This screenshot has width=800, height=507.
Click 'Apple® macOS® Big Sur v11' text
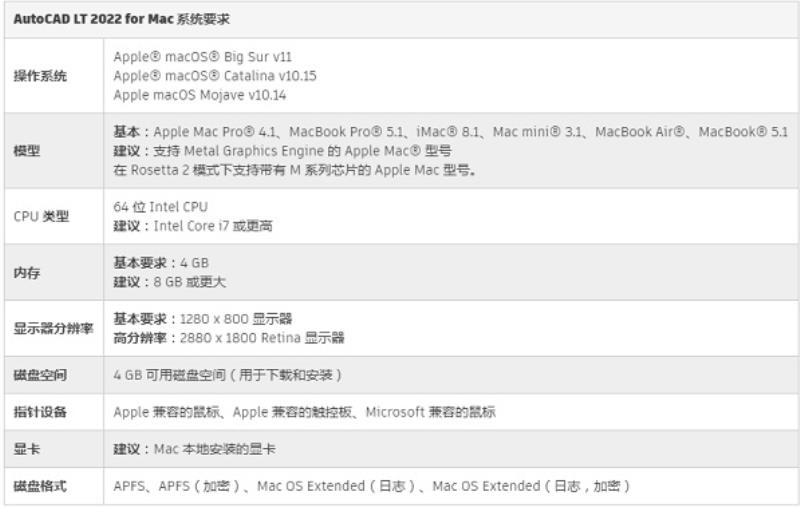click(203, 57)
